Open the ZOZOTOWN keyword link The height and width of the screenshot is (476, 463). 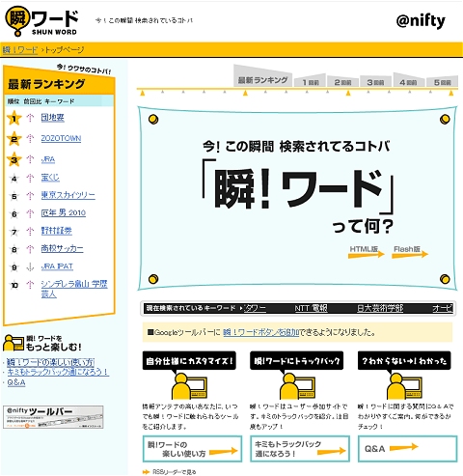click(x=61, y=138)
